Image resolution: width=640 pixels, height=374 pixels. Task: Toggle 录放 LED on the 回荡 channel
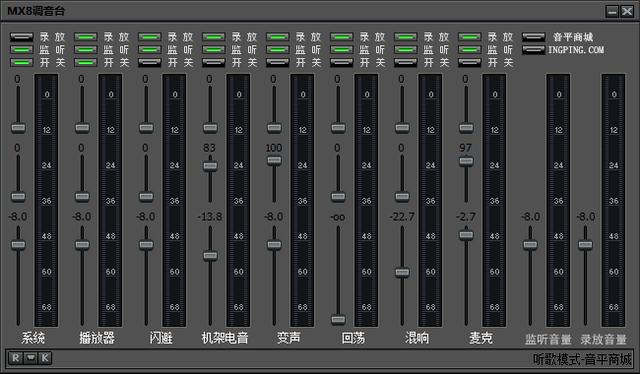(342, 37)
